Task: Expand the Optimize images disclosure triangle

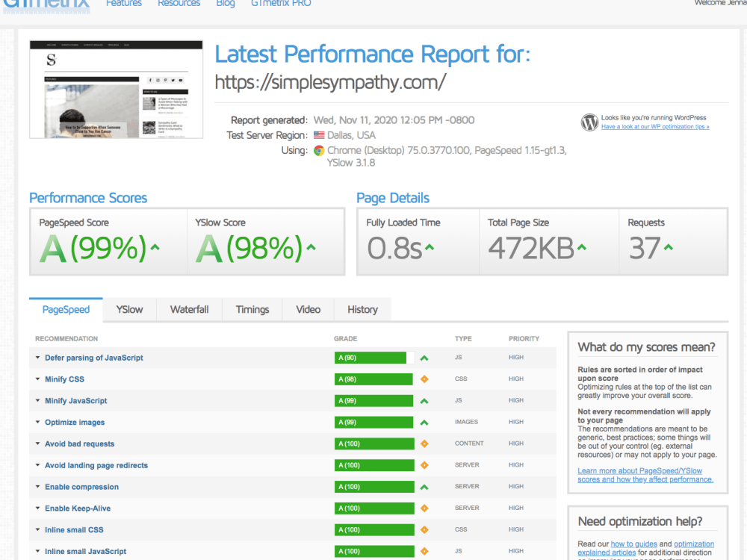Action: tap(37, 421)
